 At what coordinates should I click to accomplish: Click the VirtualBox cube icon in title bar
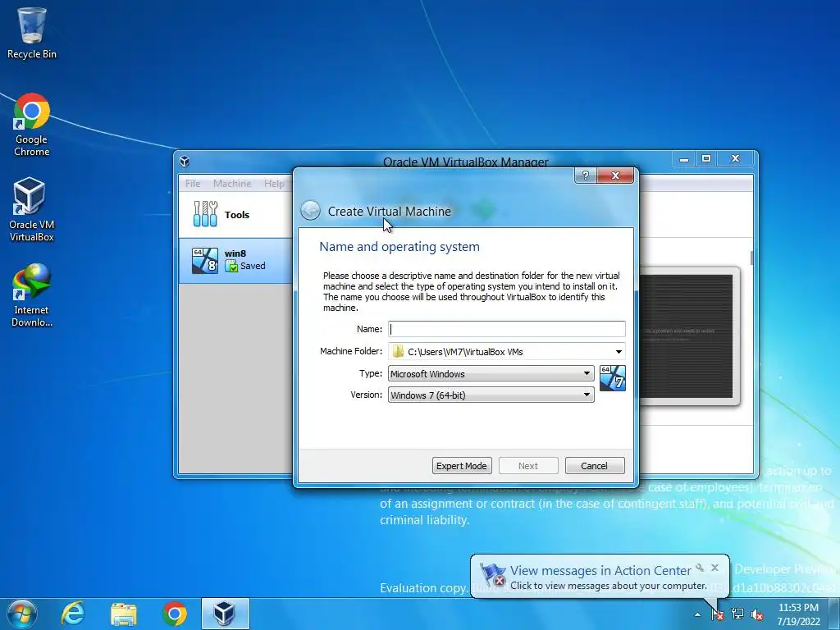coord(185,162)
